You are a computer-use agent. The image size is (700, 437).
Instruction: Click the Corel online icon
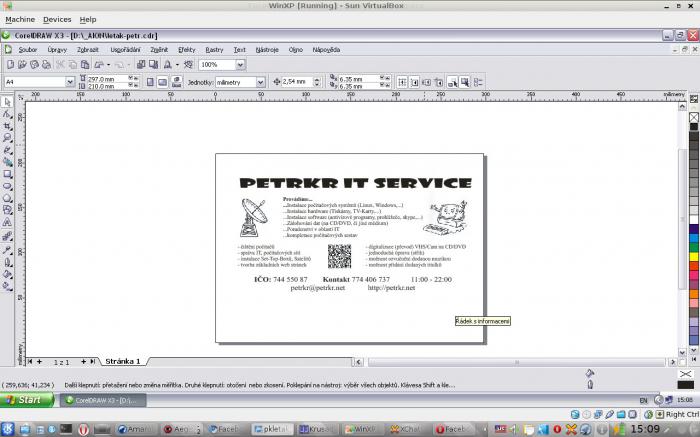[188, 65]
